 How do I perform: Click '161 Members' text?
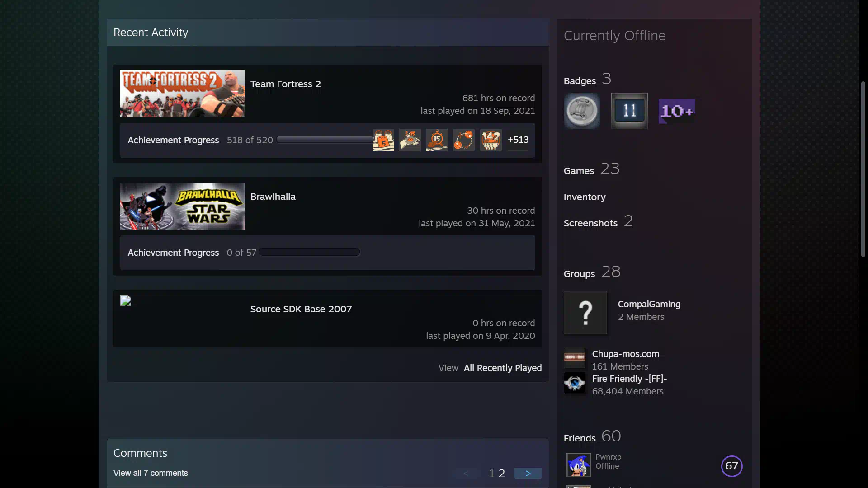click(620, 366)
